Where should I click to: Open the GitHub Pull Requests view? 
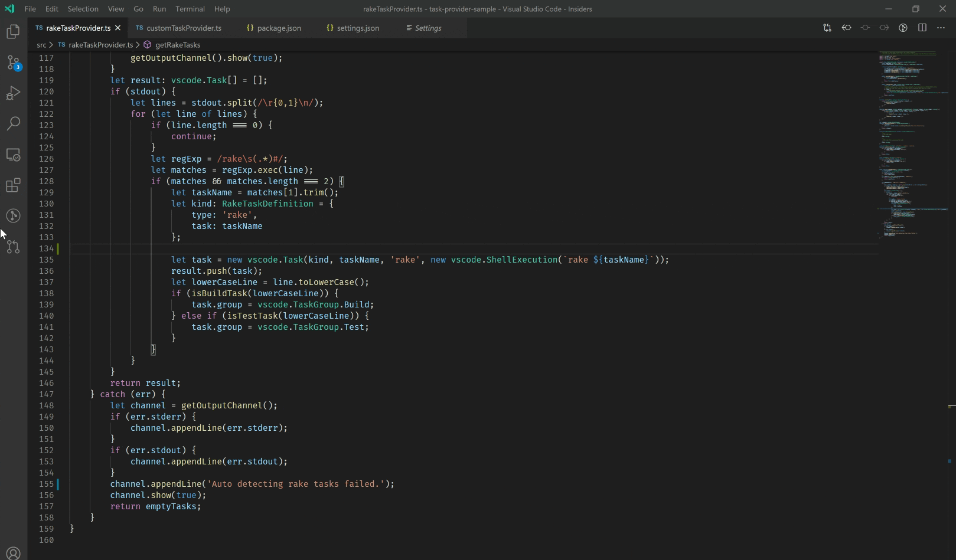(13, 247)
